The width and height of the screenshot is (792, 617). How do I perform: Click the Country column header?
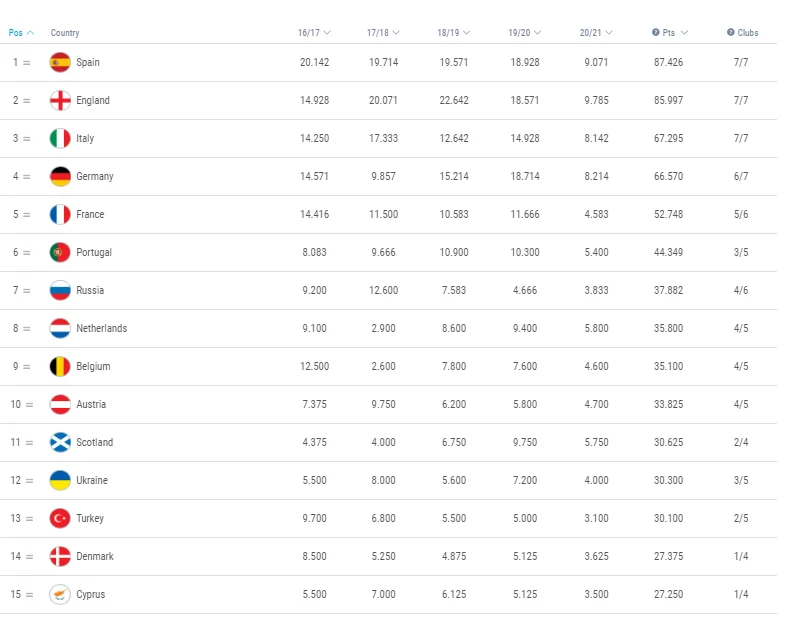point(65,33)
